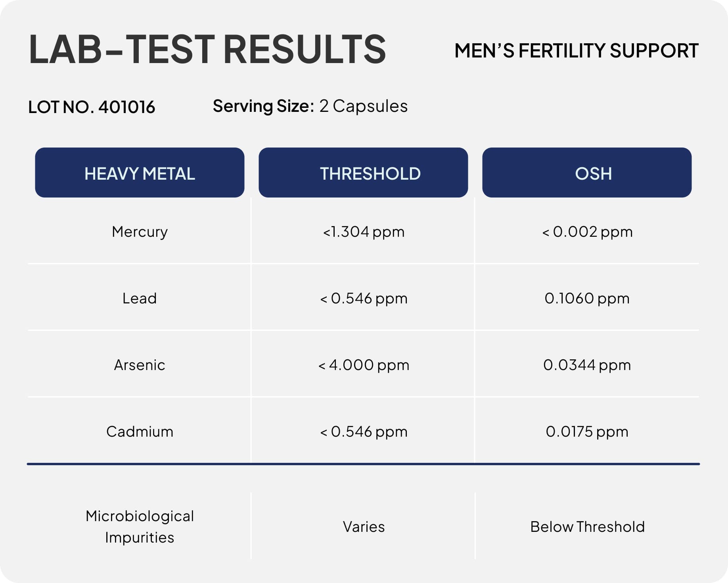Select the Cadmium row label
The image size is (728, 583).
coord(140,431)
